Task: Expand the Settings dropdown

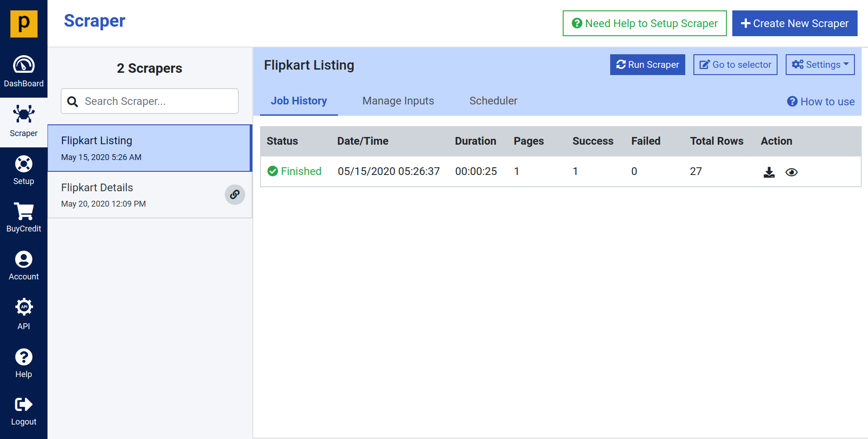Action: 820,64
